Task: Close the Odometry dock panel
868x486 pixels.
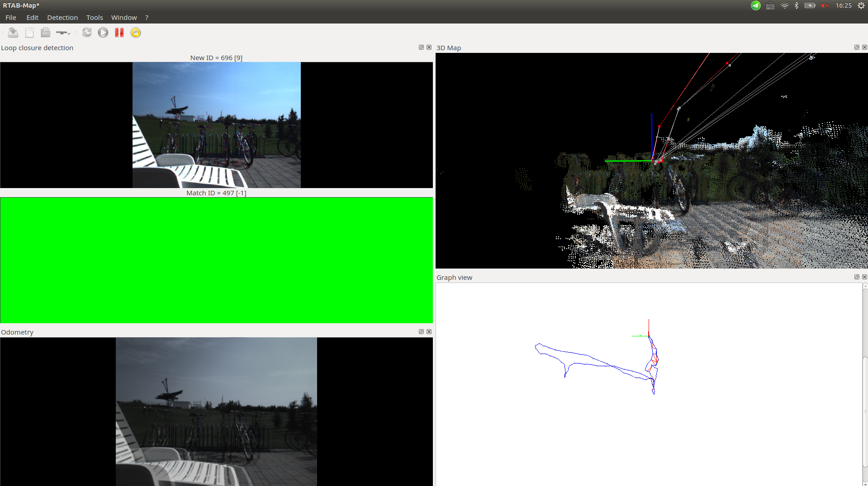Action: (429, 332)
